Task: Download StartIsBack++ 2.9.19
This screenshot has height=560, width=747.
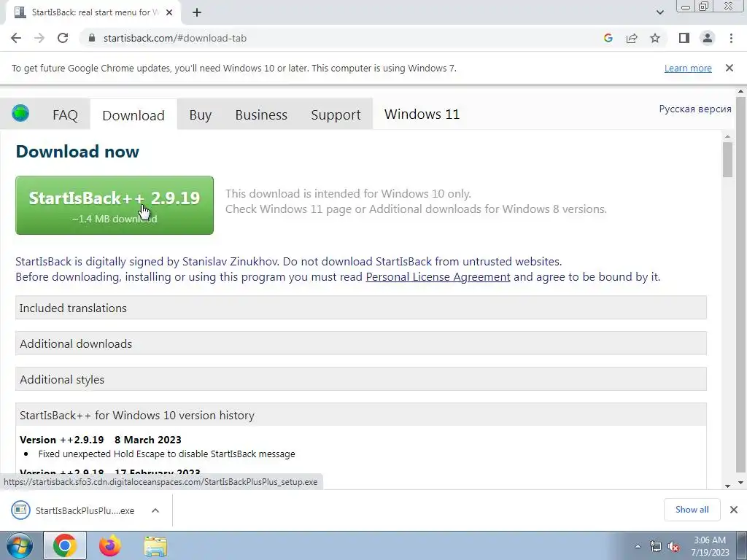Action: pyautogui.click(x=115, y=205)
